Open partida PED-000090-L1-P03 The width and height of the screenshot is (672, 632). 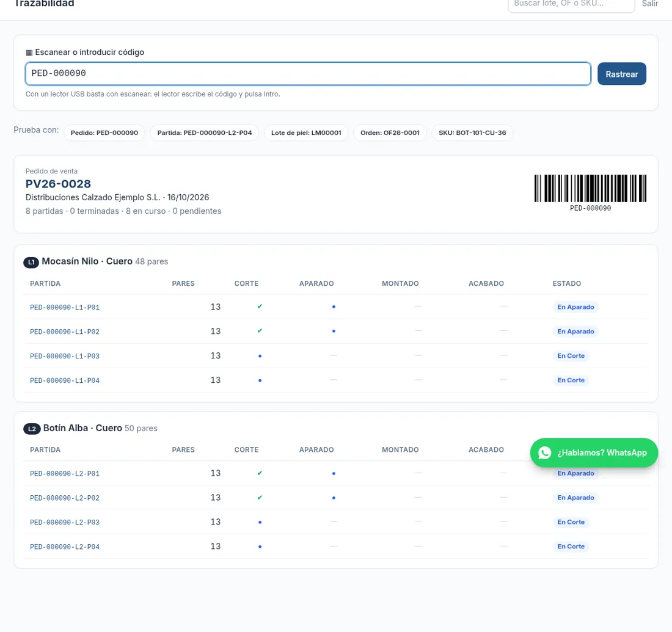65,356
